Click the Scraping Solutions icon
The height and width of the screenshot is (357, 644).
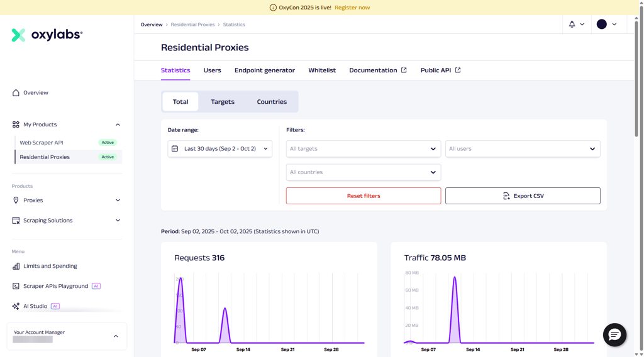point(16,221)
